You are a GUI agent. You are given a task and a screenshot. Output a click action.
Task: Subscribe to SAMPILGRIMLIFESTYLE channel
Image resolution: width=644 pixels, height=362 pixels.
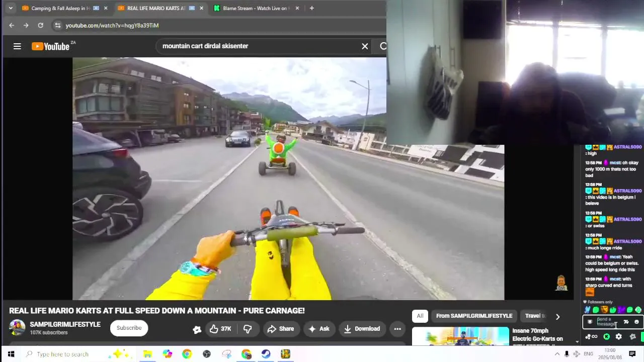point(129,328)
